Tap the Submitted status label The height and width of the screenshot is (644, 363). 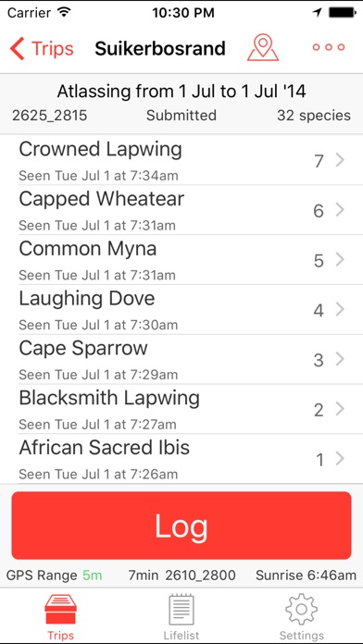(181, 116)
